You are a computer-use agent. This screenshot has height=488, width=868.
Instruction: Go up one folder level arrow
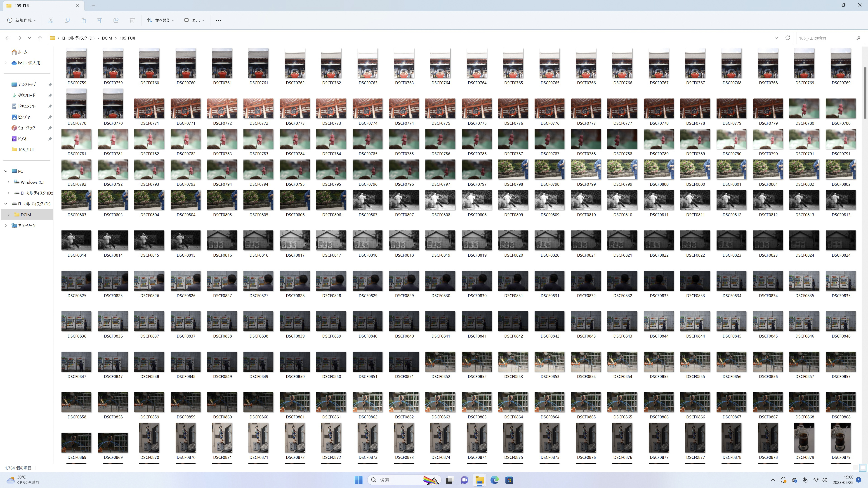(40, 38)
